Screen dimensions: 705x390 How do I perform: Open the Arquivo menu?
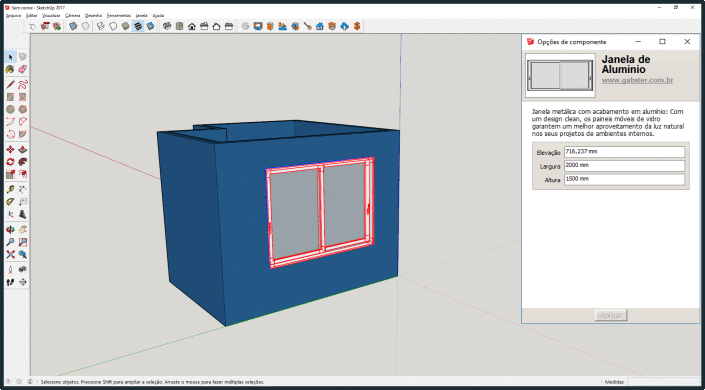pos(13,15)
